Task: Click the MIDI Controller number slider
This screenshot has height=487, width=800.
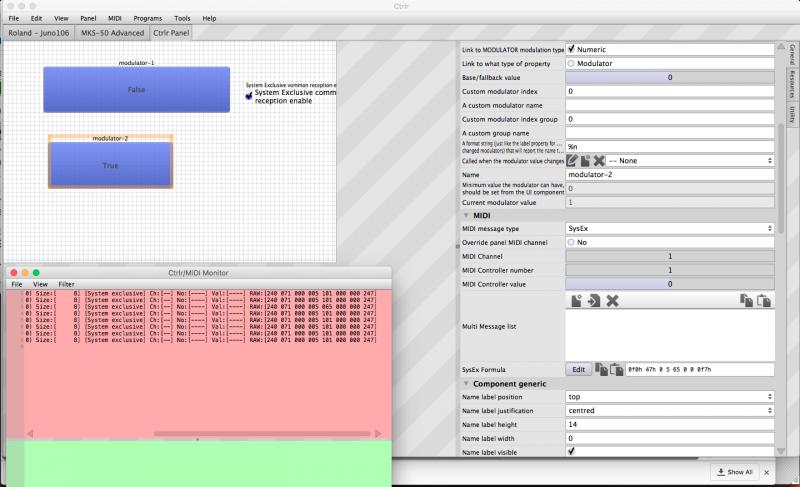Action: pos(670,270)
